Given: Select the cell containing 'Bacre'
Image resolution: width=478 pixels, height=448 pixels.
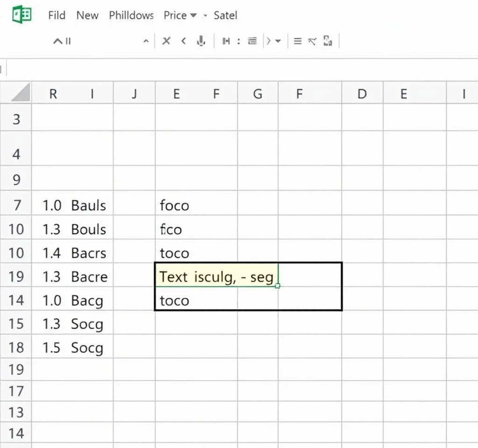Looking at the screenshot, I should pyautogui.click(x=89, y=277).
